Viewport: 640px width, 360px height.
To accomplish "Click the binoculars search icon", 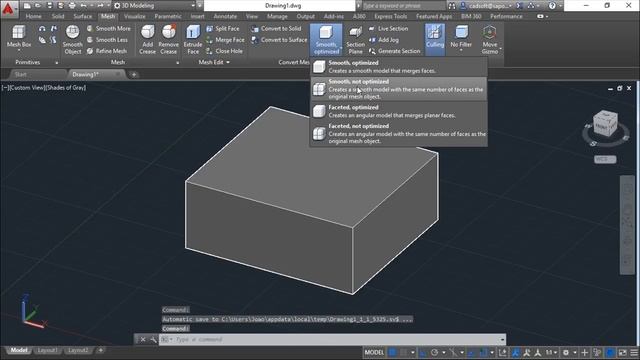I will [451, 6].
